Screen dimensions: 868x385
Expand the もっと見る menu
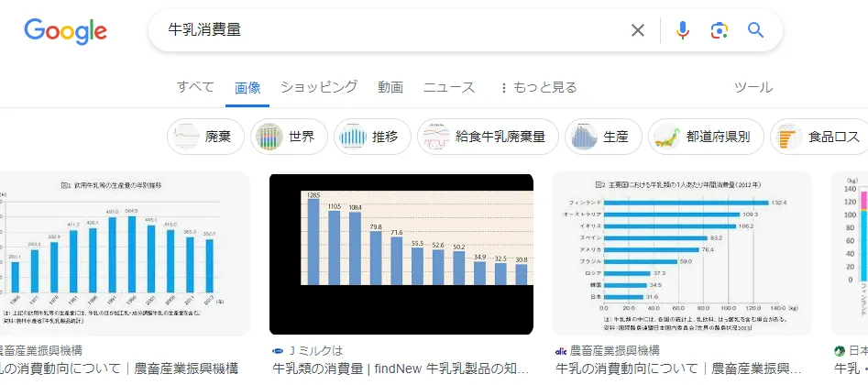point(537,87)
